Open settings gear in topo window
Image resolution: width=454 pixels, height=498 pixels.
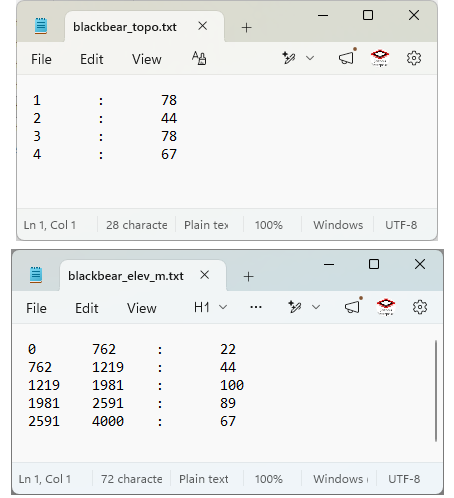[414, 58]
